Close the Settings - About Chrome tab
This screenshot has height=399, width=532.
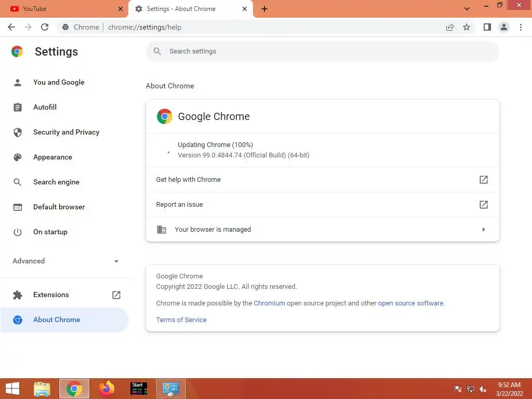pos(245,9)
